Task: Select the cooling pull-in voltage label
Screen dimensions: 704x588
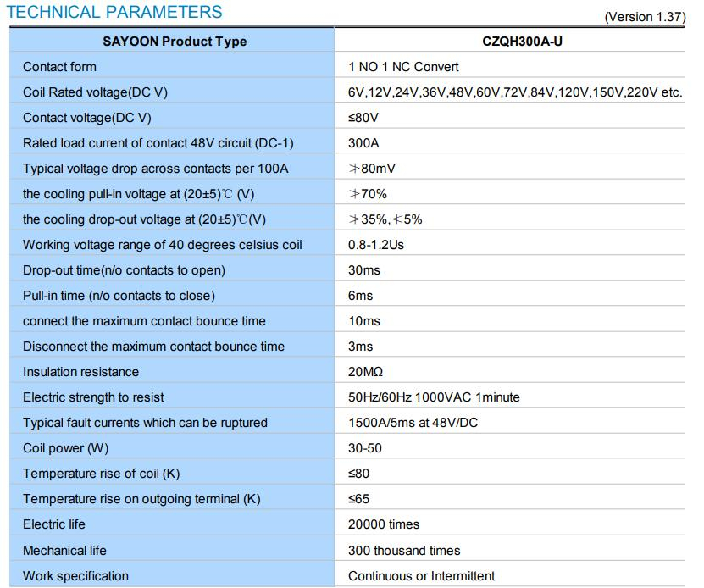Action: coord(139,194)
